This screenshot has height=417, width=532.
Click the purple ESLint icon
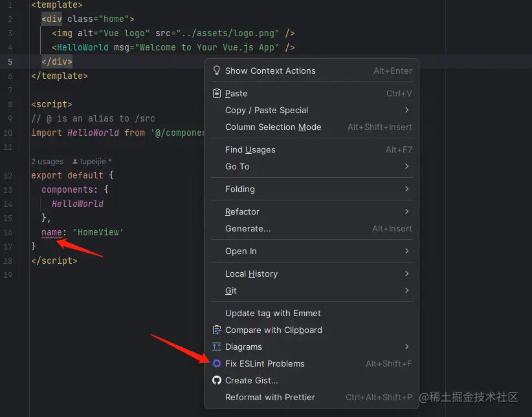[216, 363]
